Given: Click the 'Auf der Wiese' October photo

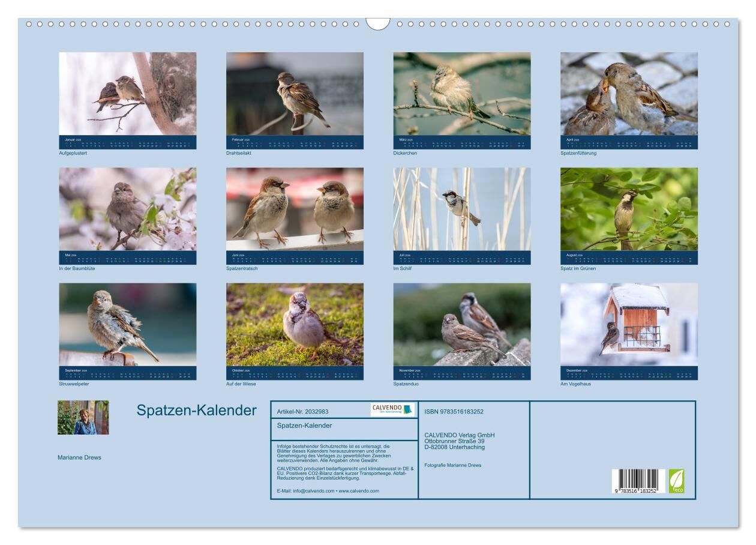Looking at the screenshot, I should click(295, 325).
